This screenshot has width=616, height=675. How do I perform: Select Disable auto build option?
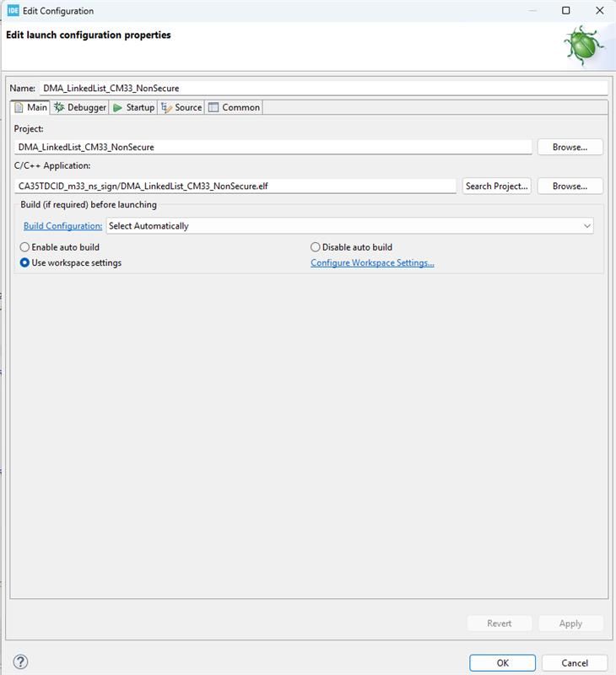(316, 247)
